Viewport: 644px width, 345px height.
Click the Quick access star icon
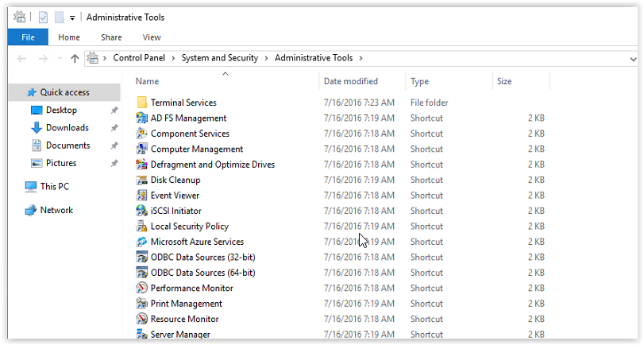click(x=32, y=92)
